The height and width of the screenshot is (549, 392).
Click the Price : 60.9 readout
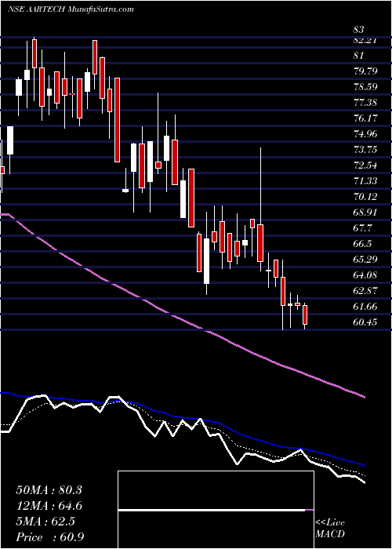click(49, 537)
